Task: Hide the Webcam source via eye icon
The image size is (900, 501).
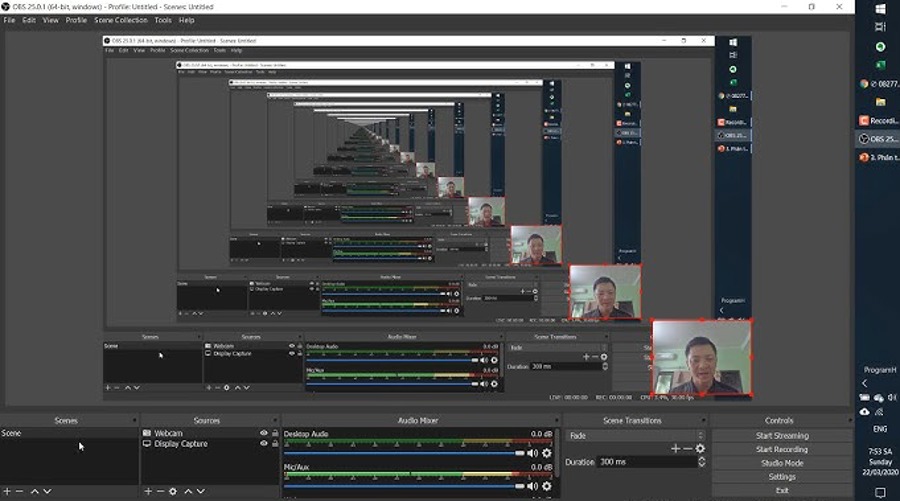Action: tap(264, 433)
